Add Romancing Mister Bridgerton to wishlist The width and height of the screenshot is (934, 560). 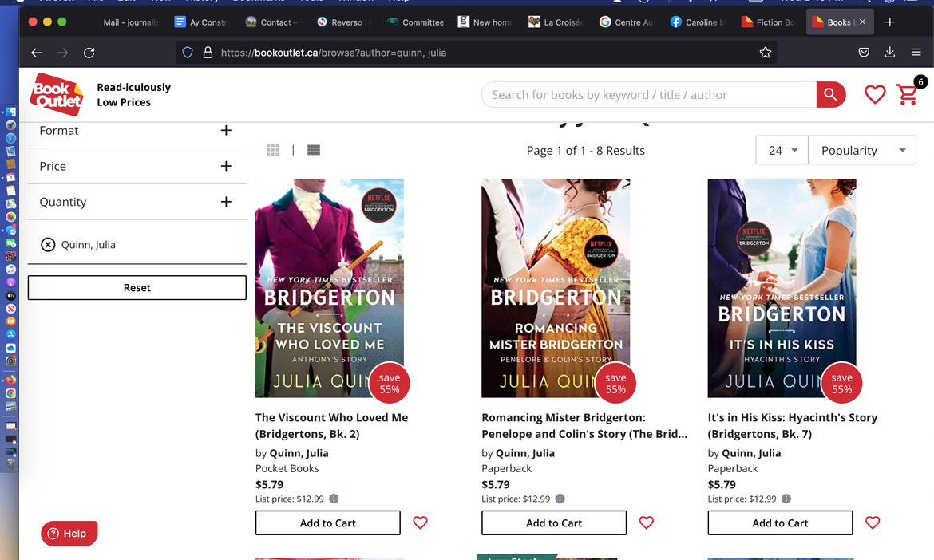(x=647, y=523)
